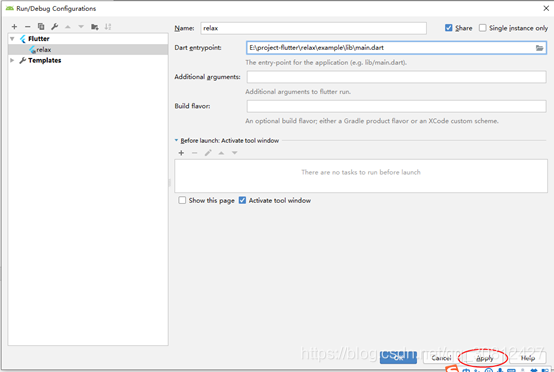The width and height of the screenshot is (554, 372).
Task: Expand the Templates tree node
Action: click(12, 60)
